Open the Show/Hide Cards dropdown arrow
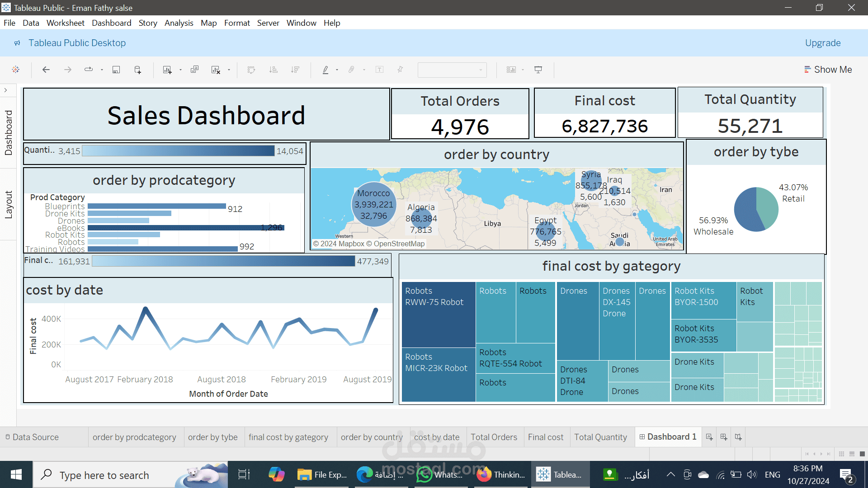Viewport: 868px width, 488px height. (x=523, y=70)
